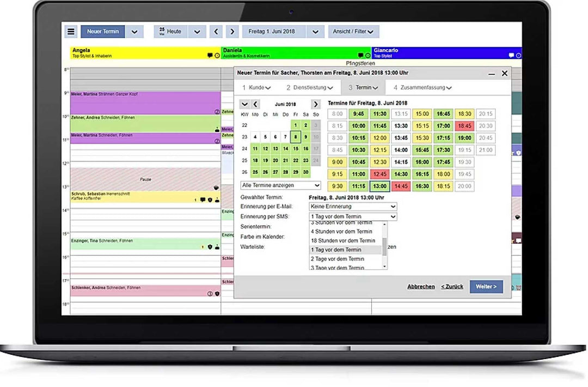This screenshot has height=387, width=588.
Task: Expand the Alle Termine anzeigen combo box
Action: (281, 185)
